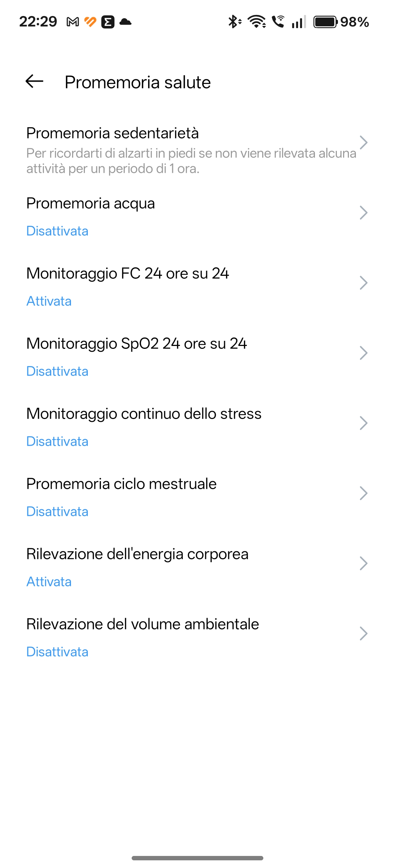The image size is (395, 868).
Task: Tap the battery indicator icon
Action: (x=325, y=22)
